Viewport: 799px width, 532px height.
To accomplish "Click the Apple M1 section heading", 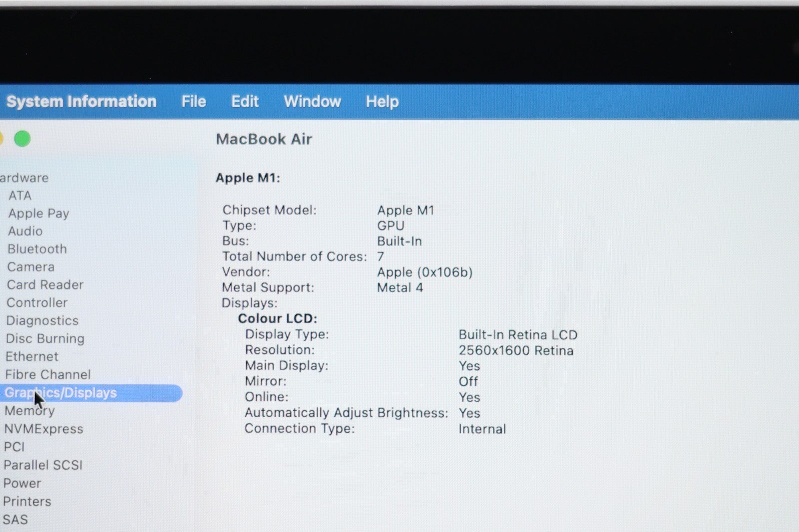I will 248,178.
